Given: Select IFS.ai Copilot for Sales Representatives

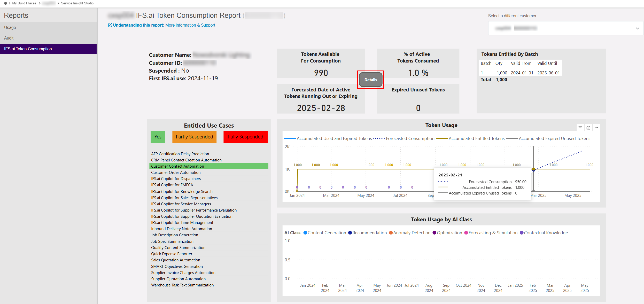Looking at the screenshot, I should tap(184, 198).
